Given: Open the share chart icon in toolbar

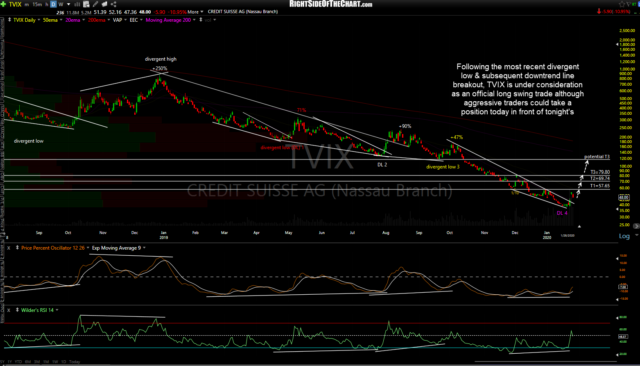Looking at the screenshot, I should [113, 4].
